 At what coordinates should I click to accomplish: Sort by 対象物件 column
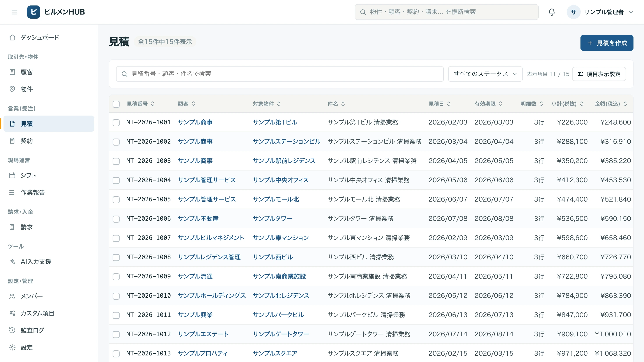coord(267,104)
